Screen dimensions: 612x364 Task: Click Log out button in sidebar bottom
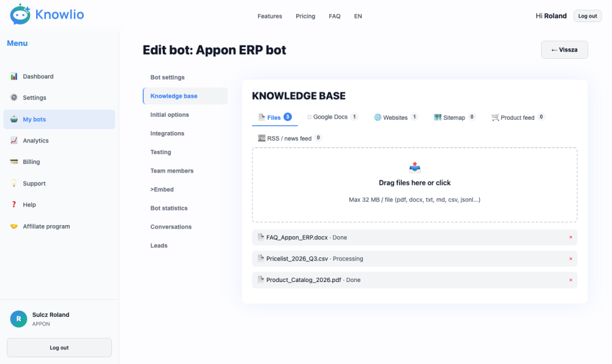(59, 347)
